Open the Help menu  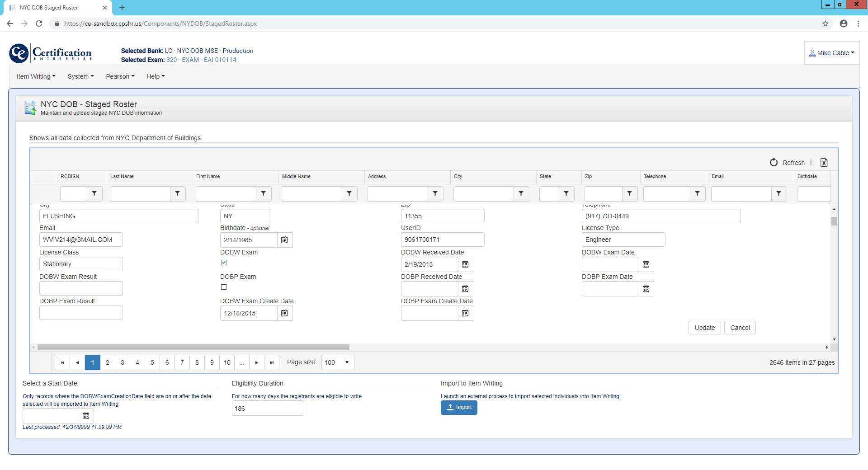[x=156, y=76]
